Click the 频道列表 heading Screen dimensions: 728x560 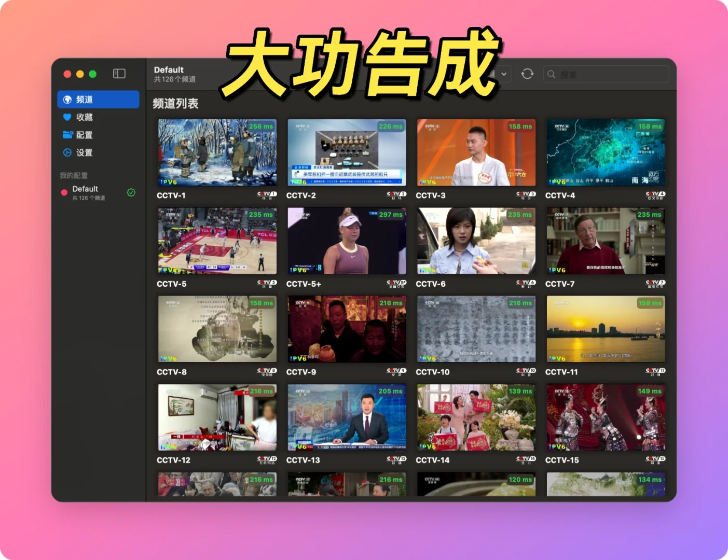pyautogui.click(x=175, y=104)
